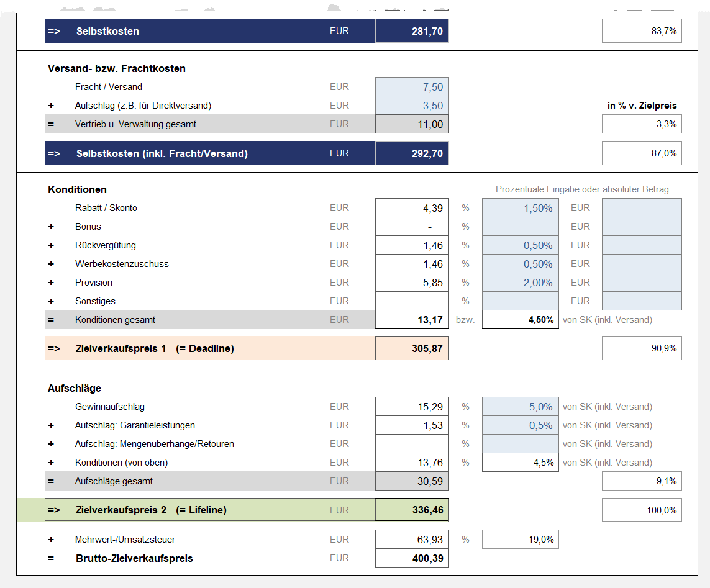Viewport: 710px width, 588px height.
Task: Select the Garantieleistungen percentage input 0,5%
Action: tap(520, 425)
